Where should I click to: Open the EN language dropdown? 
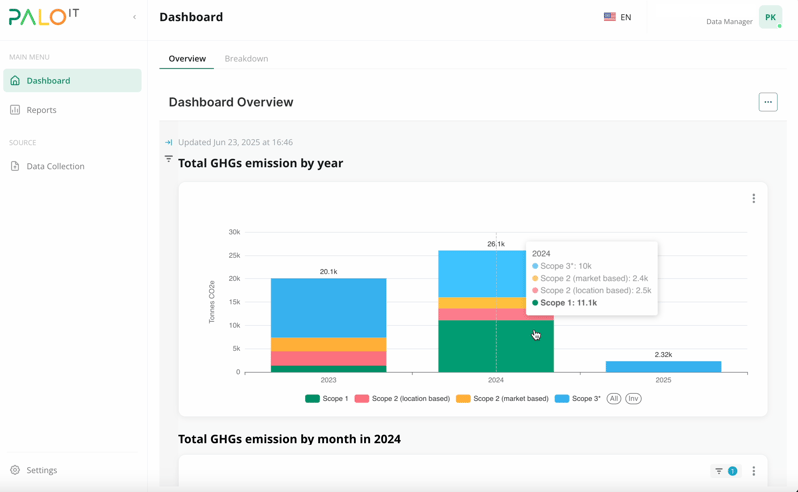(x=617, y=17)
